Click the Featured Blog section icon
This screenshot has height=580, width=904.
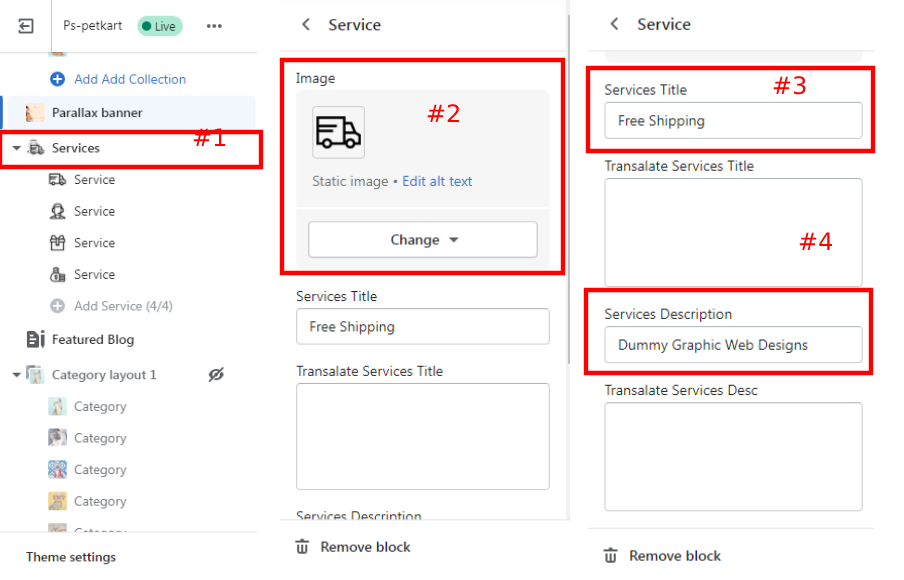(x=36, y=339)
